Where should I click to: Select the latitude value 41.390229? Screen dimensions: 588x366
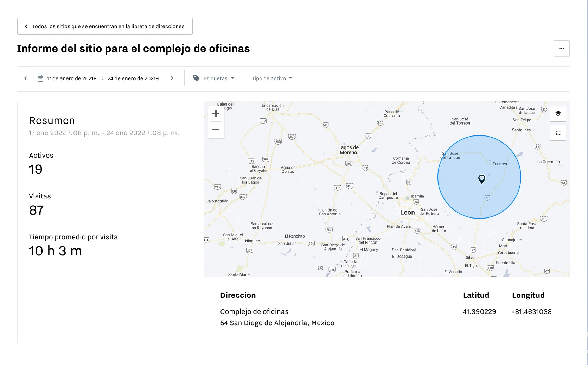pyautogui.click(x=479, y=311)
